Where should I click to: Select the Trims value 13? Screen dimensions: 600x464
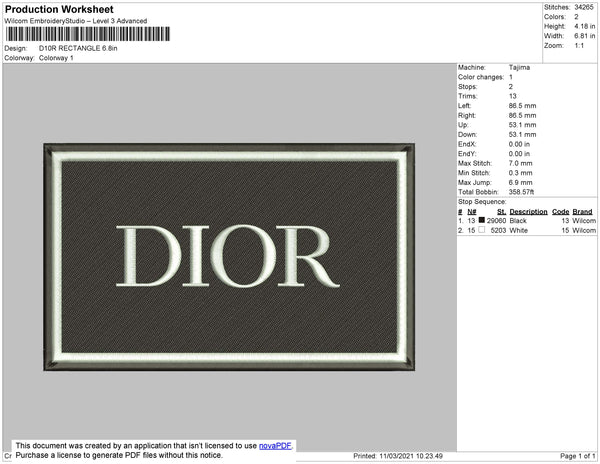513,96
